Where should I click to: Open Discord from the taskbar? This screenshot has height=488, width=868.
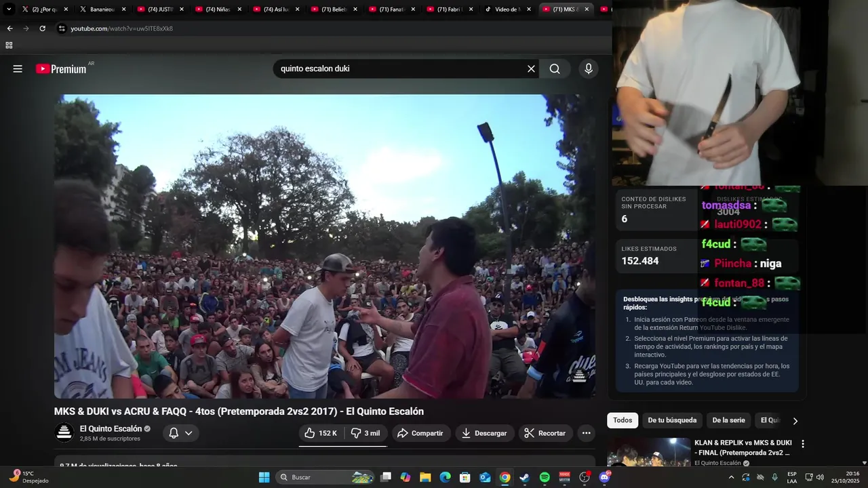pyautogui.click(x=604, y=477)
